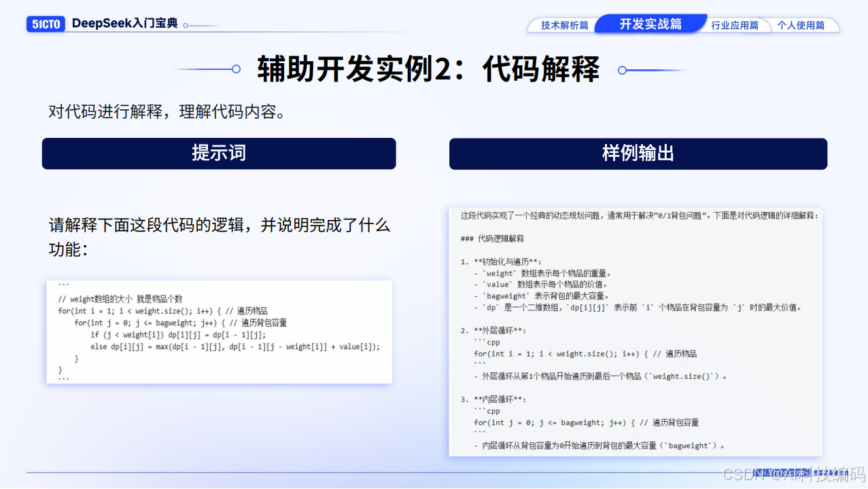Switch to the 技术解析篇 tab

[565, 24]
